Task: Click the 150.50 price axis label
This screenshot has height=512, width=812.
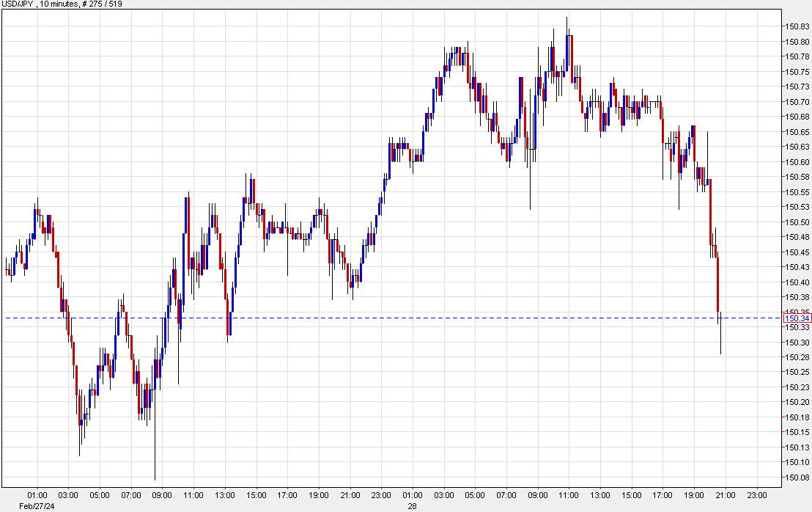Action: pyautogui.click(x=797, y=222)
